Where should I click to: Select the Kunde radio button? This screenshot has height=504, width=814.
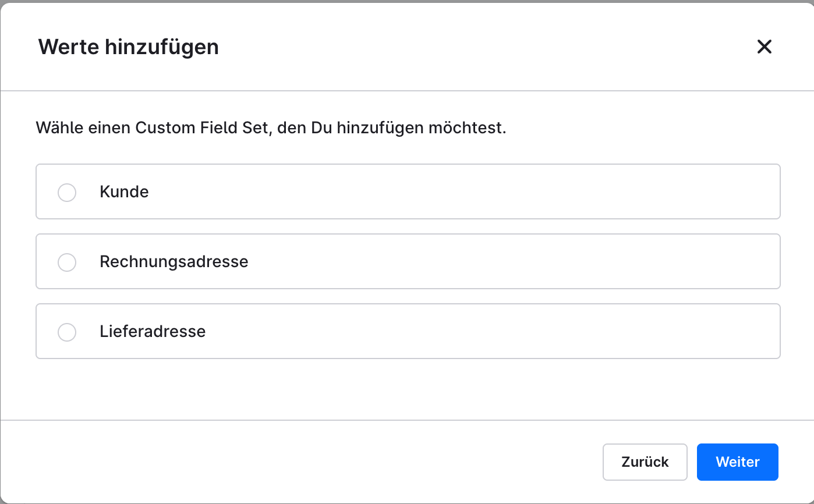tap(67, 192)
